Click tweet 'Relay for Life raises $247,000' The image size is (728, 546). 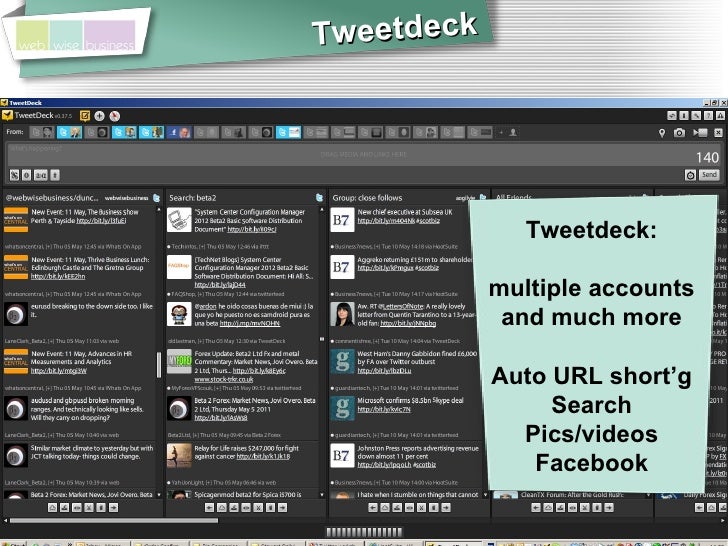pyautogui.click(x=247, y=452)
